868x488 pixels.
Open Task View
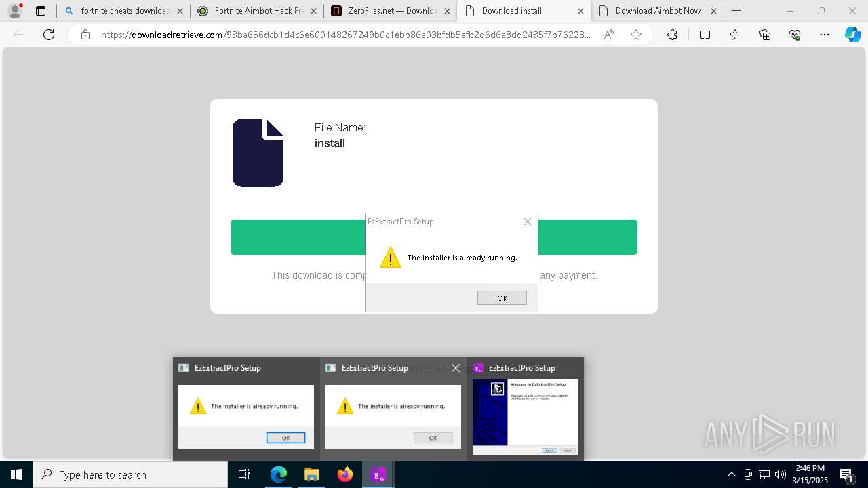tap(244, 474)
